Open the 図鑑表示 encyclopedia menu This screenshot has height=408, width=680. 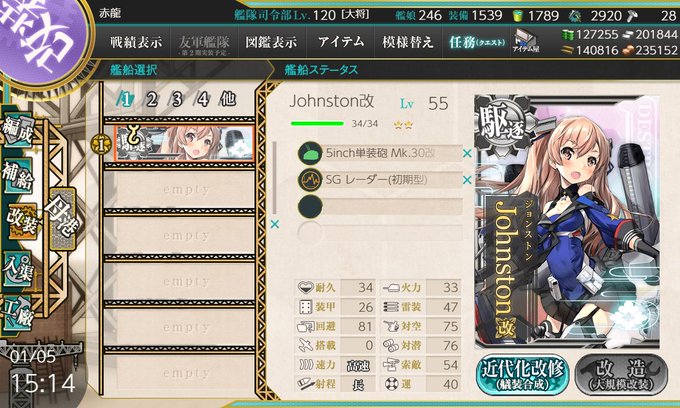271,42
